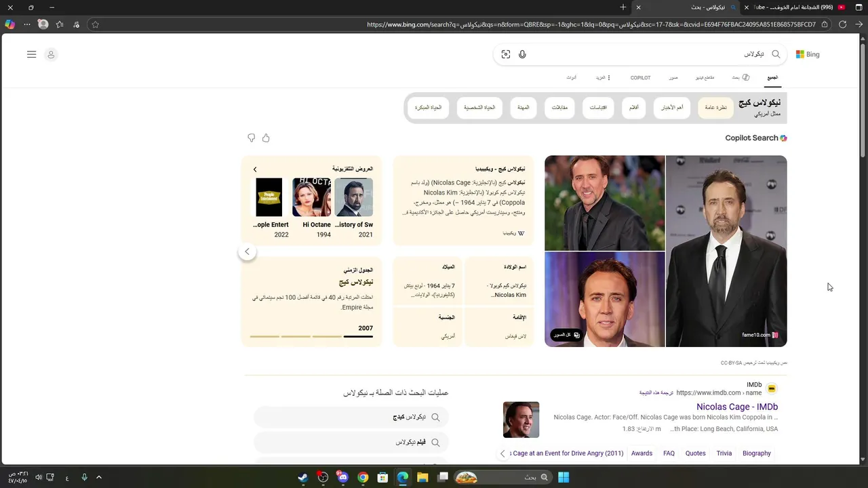This screenshot has width=868, height=488.
Task: Select the الحياة الشخصية personal life chip
Action: pyautogui.click(x=479, y=108)
